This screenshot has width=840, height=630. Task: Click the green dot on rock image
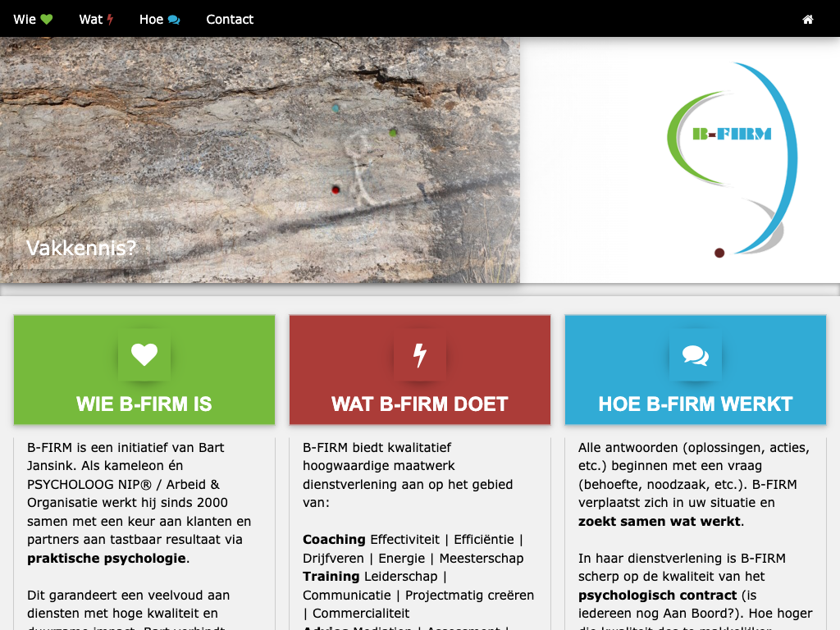tap(393, 132)
